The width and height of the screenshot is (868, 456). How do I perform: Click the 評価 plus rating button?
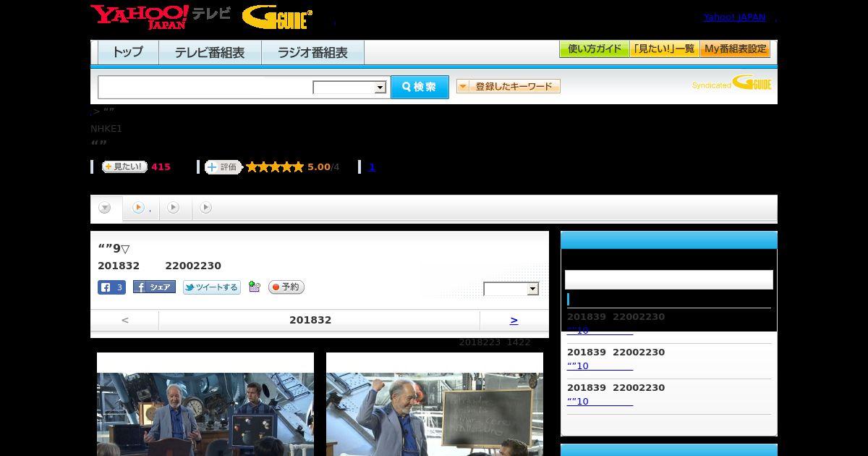click(223, 167)
